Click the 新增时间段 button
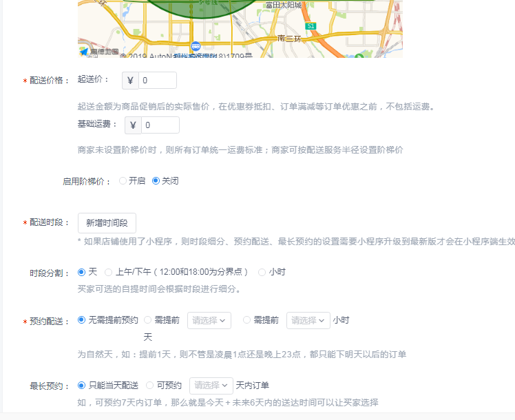The height and width of the screenshot is (420, 515). pyautogui.click(x=107, y=223)
